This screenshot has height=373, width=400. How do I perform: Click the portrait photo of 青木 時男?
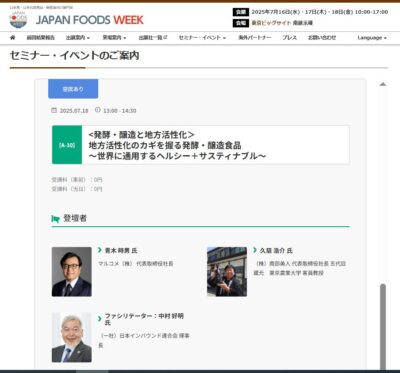(72, 272)
